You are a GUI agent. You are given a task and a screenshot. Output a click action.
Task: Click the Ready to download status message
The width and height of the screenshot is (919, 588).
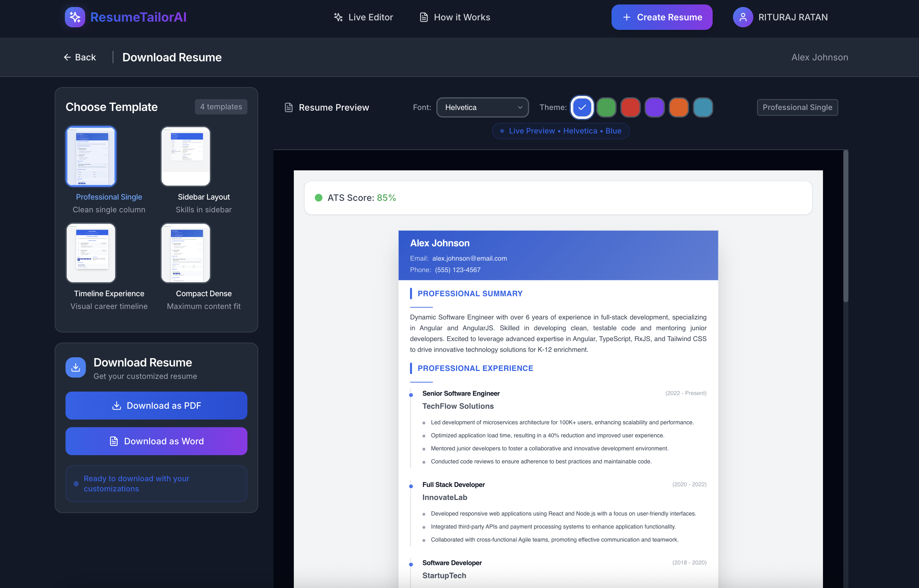click(x=156, y=484)
